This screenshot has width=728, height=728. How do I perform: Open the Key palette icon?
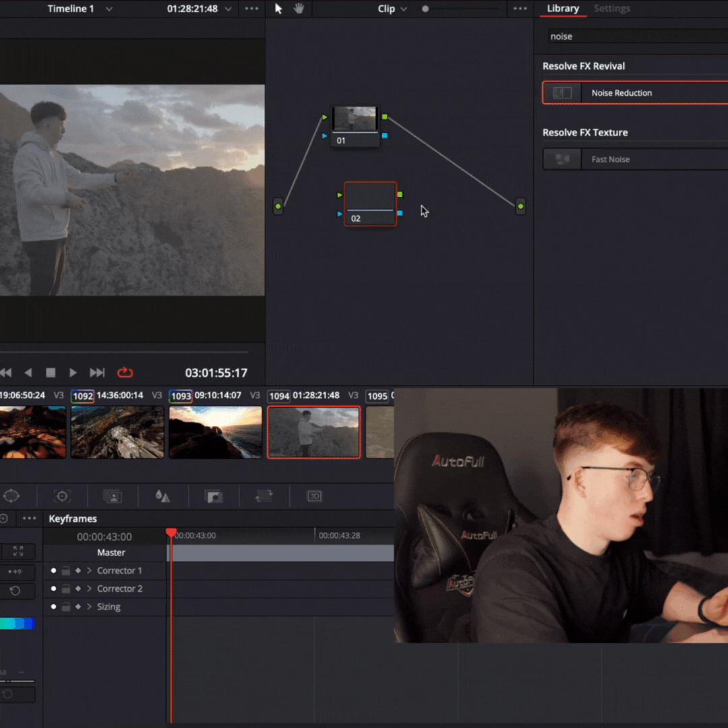coord(214,496)
